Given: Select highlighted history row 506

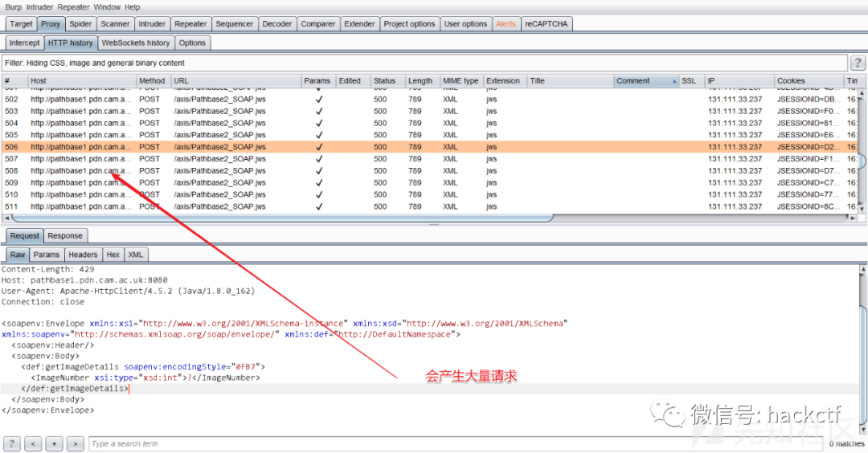Looking at the screenshot, I should (x=429, y=147).
